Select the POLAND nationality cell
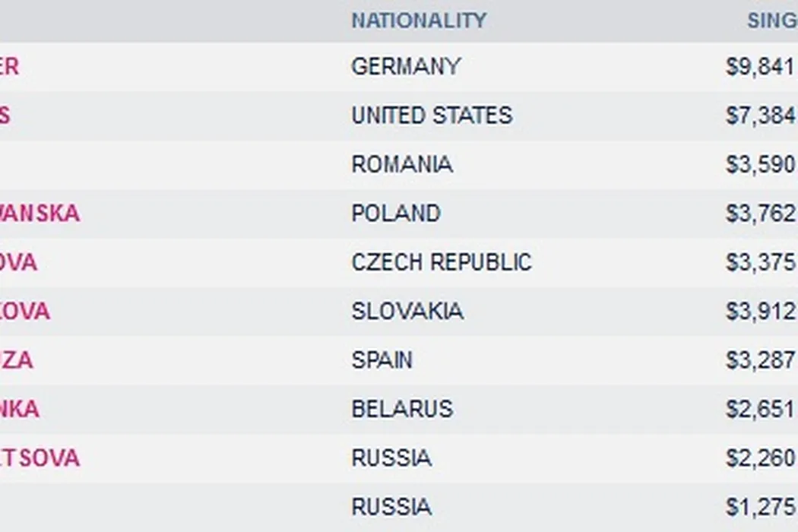Screen dimensions: 798x532 pyautogui.click(x=396, y=214)
